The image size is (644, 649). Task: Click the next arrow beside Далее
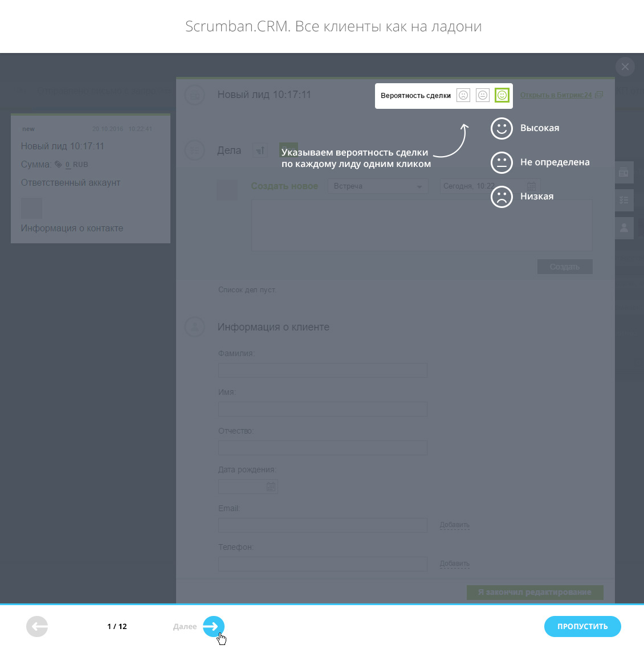point(213,627)
